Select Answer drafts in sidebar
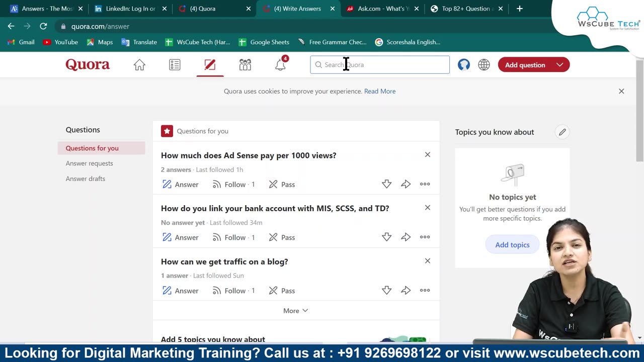Viewport: 644px width, 362px height. (86, 178)
